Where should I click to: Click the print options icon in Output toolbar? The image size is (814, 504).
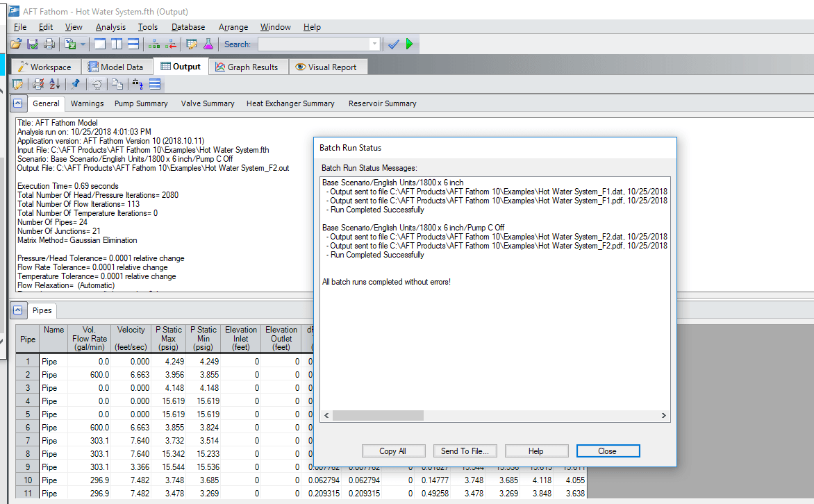pos(38,84)
